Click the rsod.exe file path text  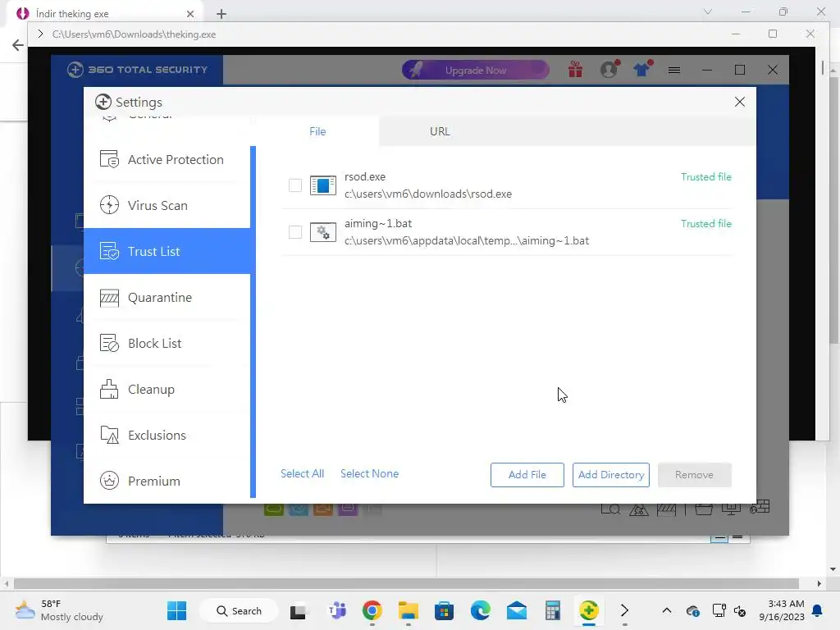(x=428, y=194)
